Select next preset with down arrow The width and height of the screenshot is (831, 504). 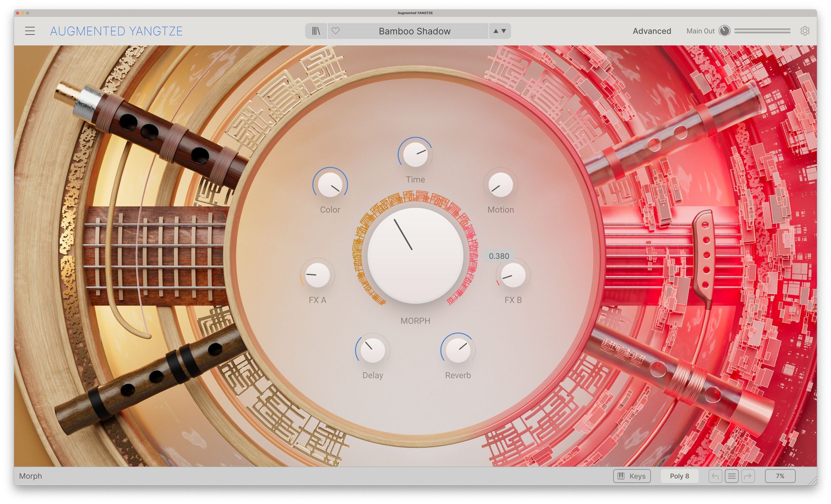504,31
